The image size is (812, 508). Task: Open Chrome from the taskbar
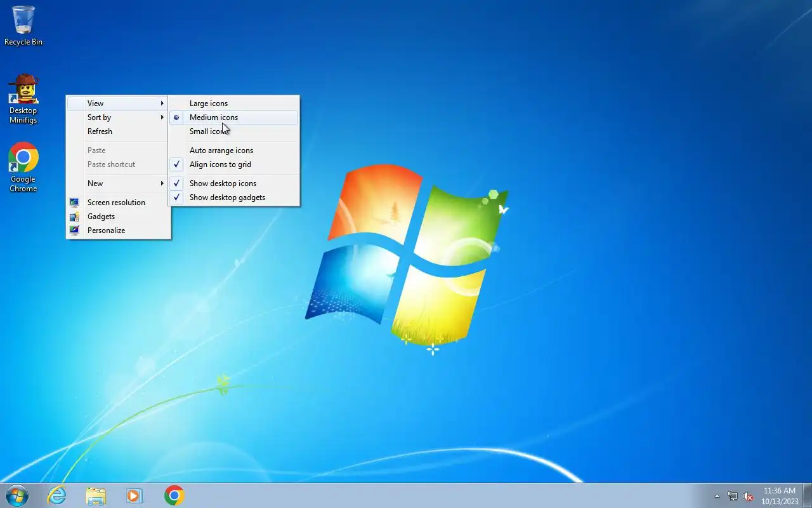(174, 495)
